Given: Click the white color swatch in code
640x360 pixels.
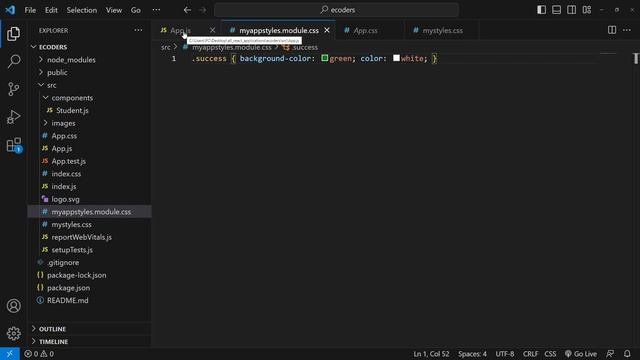Looking at the screenshot, I should pyautogui.click(x=396, y=58).
